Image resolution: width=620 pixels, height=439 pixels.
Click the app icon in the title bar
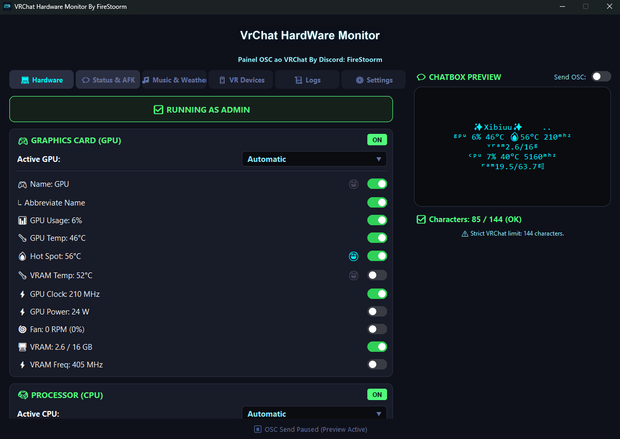[x=7, y=6]
